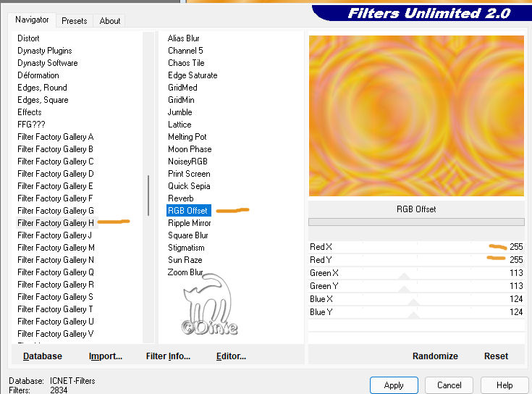Switch to the Navigator tab
Screen dimensions: 532x394
[32, 20]
